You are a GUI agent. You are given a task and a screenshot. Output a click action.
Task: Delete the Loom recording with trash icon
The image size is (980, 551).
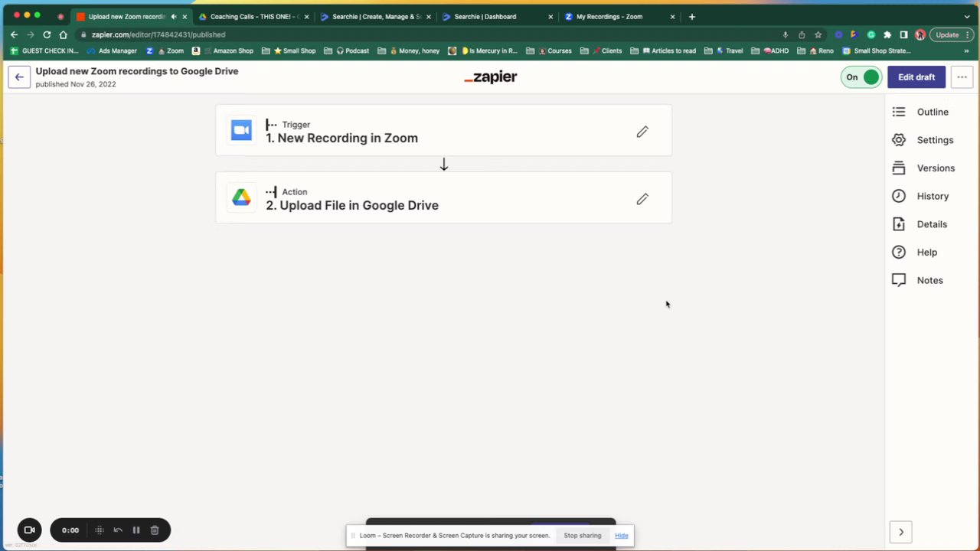click(x=155, y=530)
